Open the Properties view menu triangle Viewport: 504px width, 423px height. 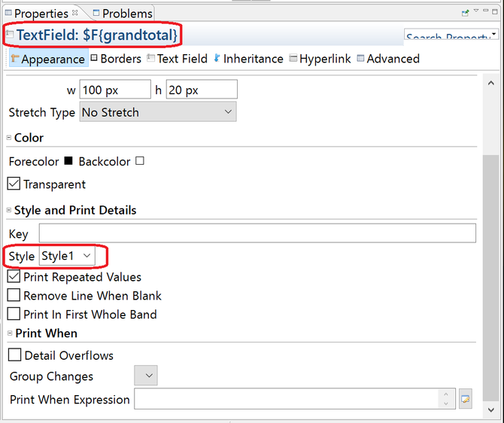(476, 11)
